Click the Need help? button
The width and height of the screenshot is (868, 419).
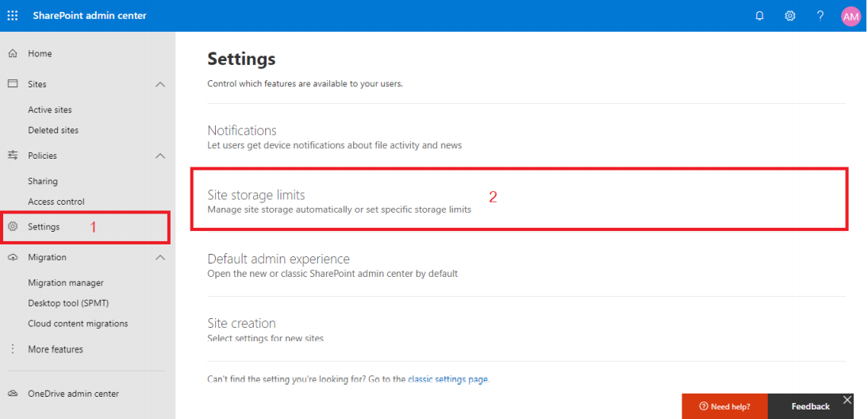pyautogui.click(x=724, y=406)
